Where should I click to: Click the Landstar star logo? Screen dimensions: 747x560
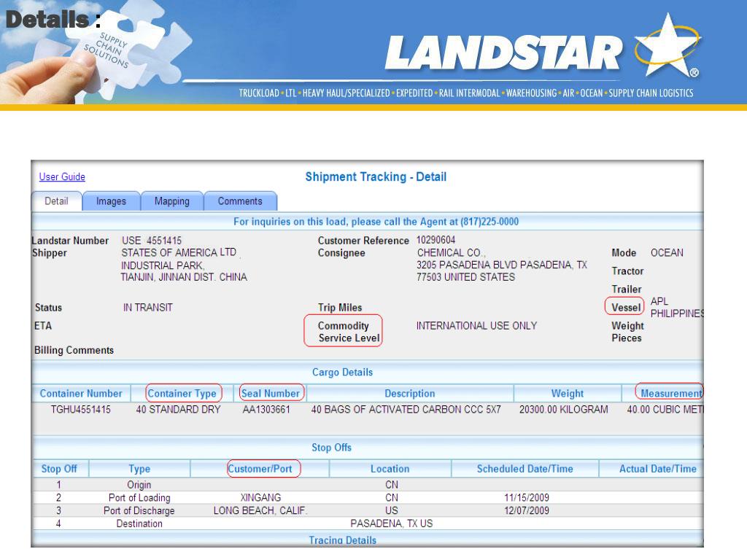(667, 46)
